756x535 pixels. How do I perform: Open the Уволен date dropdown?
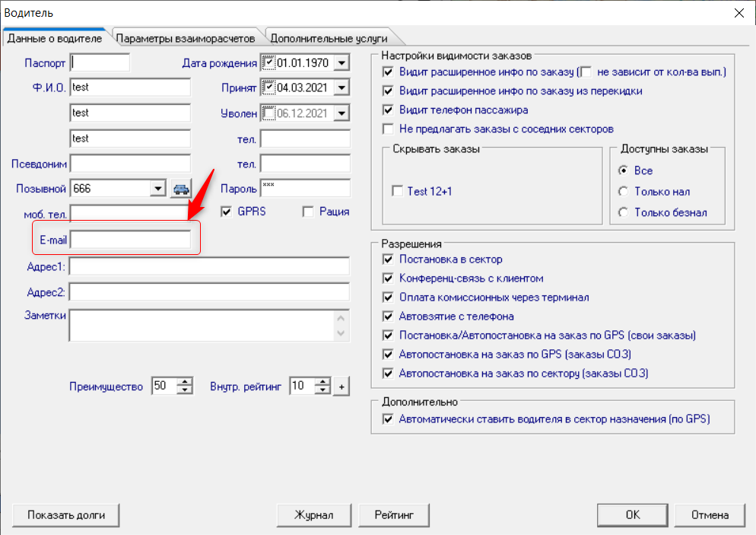point(341,113)
